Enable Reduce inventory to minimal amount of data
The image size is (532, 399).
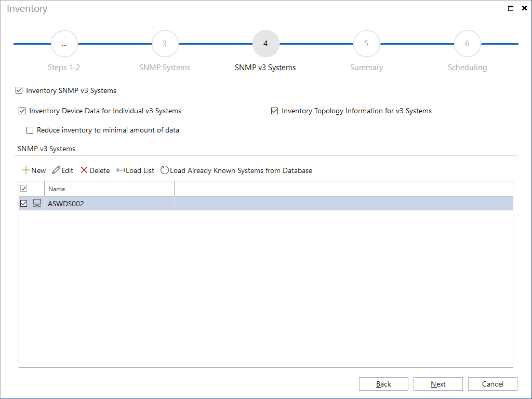click(x=30, y=130)
